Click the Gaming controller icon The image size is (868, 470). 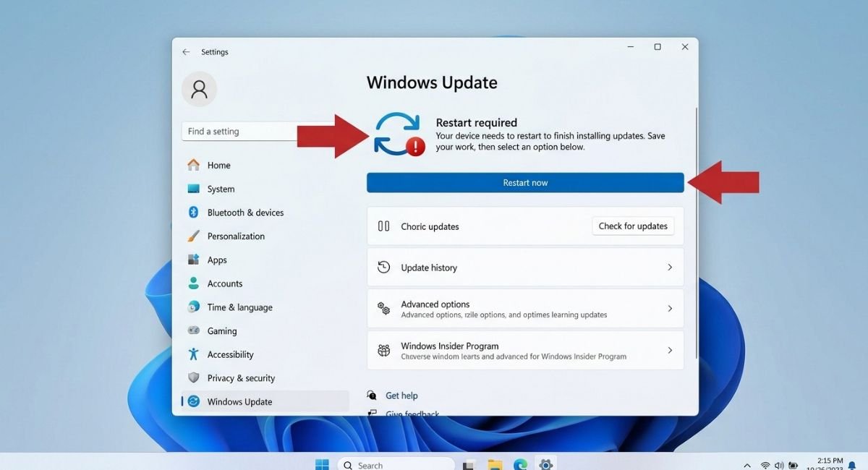point(193,330)
